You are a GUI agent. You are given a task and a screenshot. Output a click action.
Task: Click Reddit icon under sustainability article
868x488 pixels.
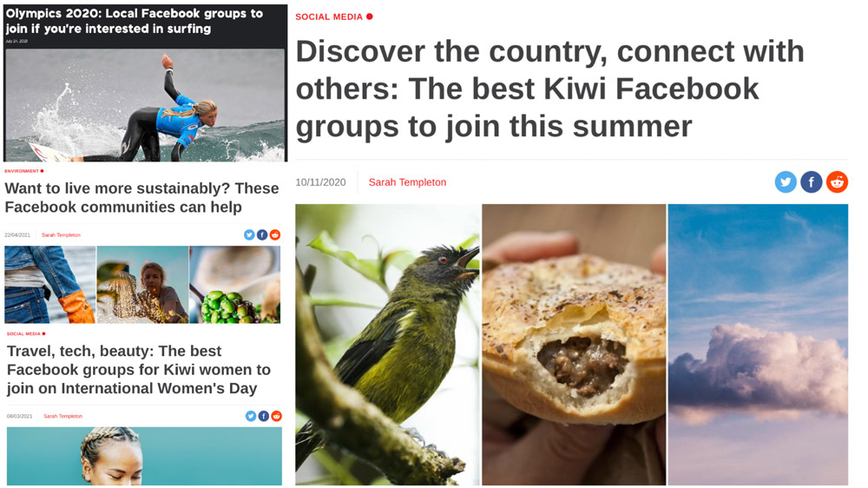point(274,234)
